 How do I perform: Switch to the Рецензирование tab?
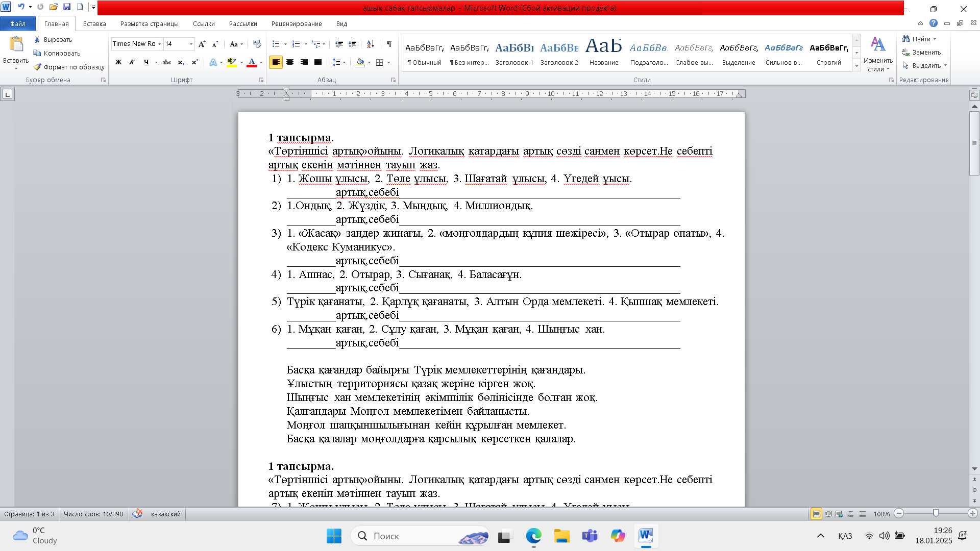297,23
